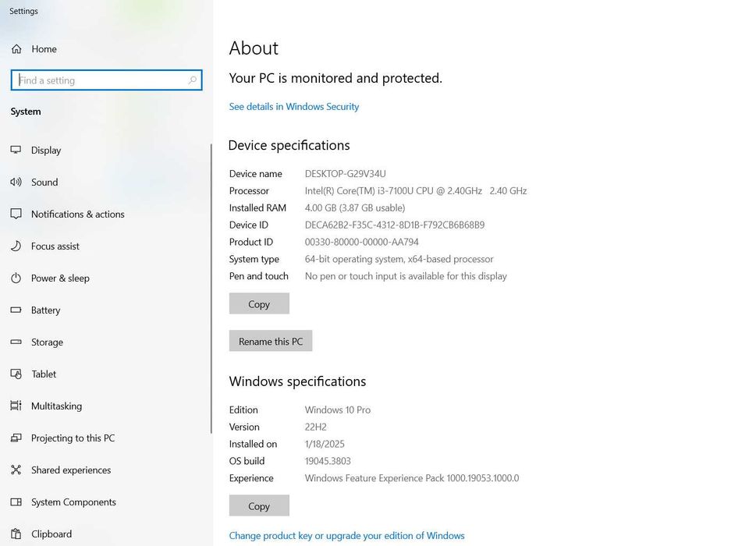
Task: Click the Display monitor icon
Action: click(16, 150)
